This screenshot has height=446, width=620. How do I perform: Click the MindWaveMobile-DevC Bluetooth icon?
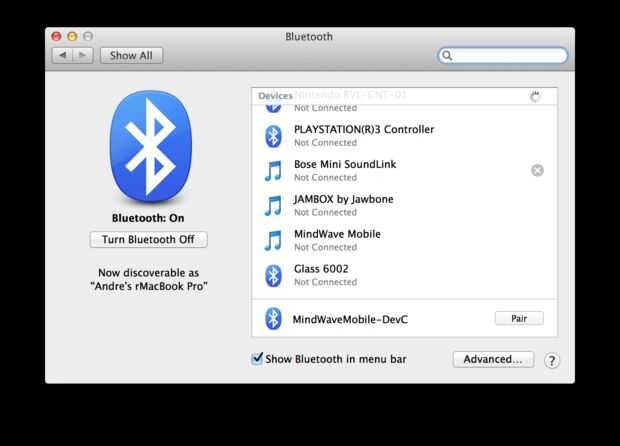(x=273, y=318)
